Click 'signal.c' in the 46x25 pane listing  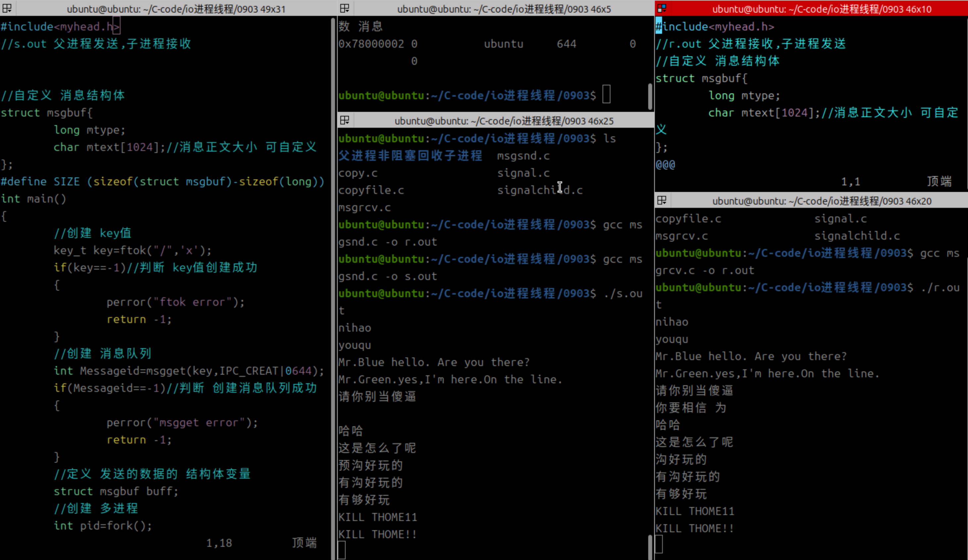click(524, 173)
